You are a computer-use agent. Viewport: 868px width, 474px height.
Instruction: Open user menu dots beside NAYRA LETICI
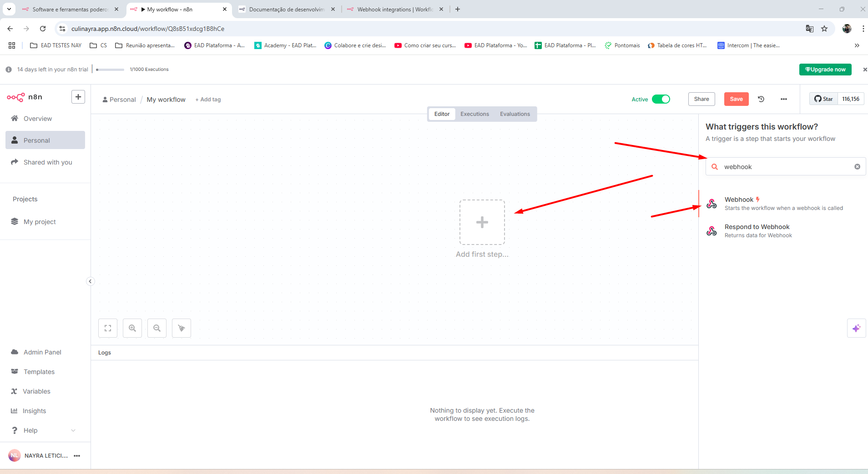coord(77,456)
